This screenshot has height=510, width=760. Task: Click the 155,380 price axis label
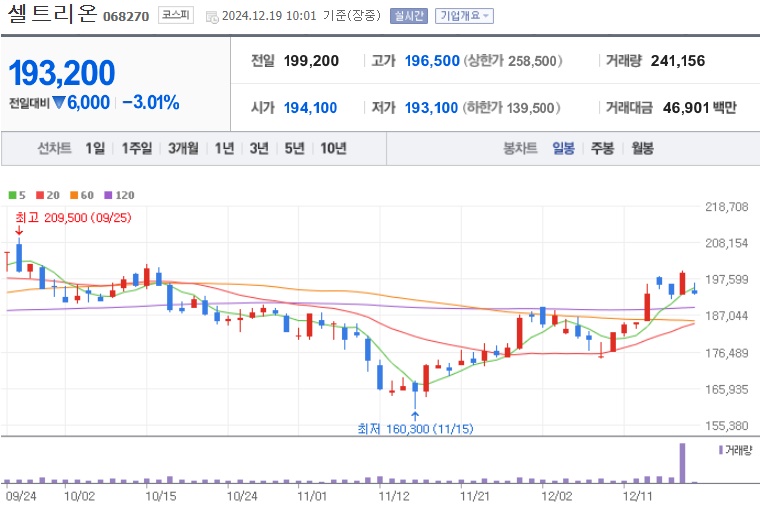(727, 426)
